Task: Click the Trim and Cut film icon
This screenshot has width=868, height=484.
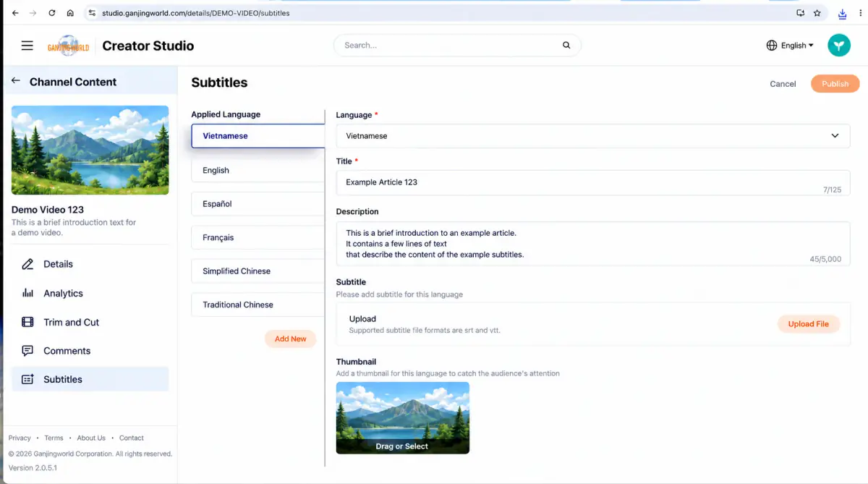Action: (27, 322)
